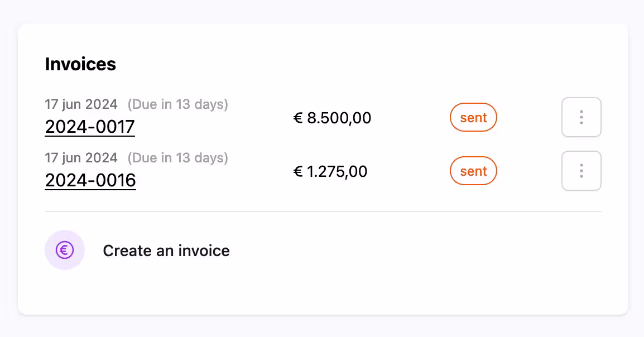Select the € 1.275,00 amount
The image size is (644, 337).
click(330, 172)
